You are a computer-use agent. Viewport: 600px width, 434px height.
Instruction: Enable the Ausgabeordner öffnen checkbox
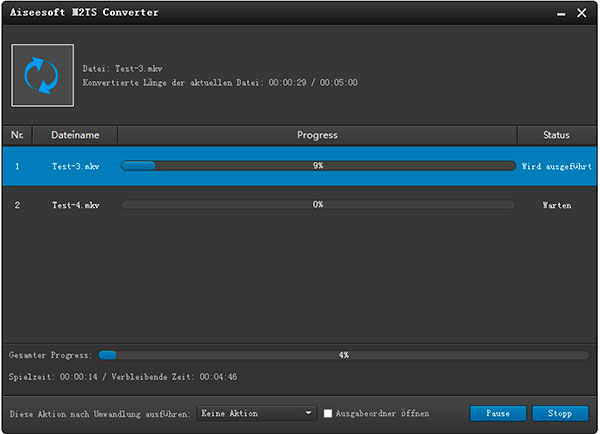[x=328, y=413]
